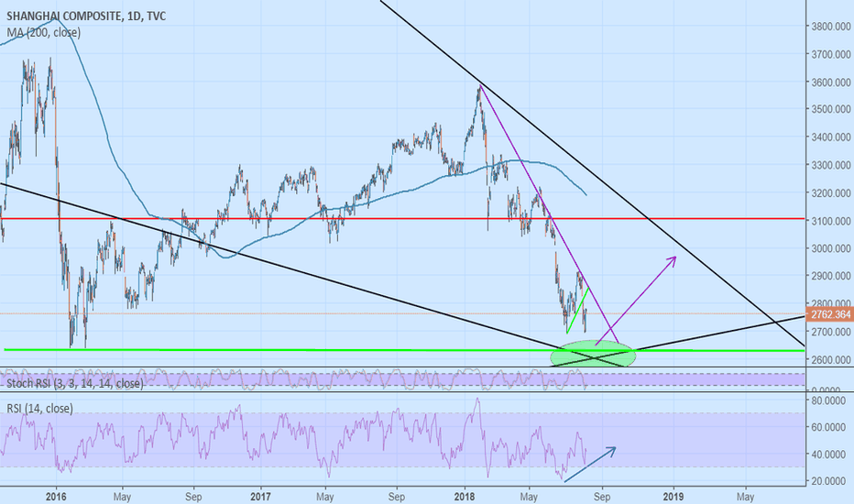Click the RSI 60.0000 axis label

[830, 427]
